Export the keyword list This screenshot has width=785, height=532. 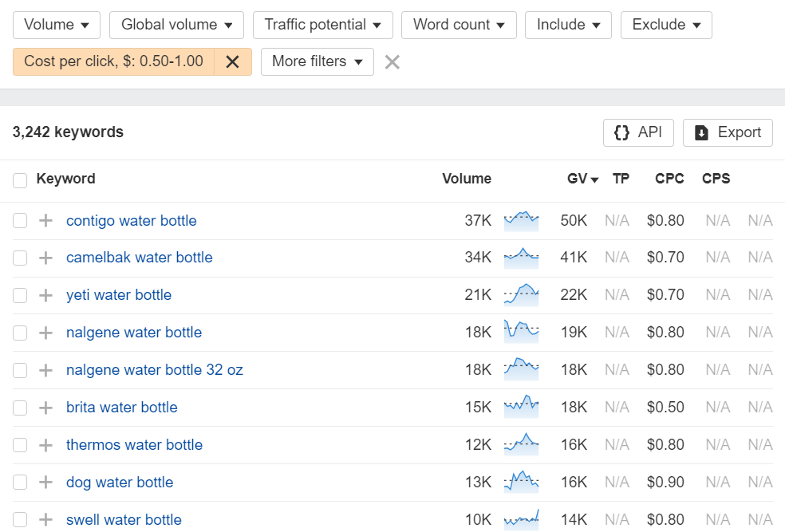click(x=728, y=132)
